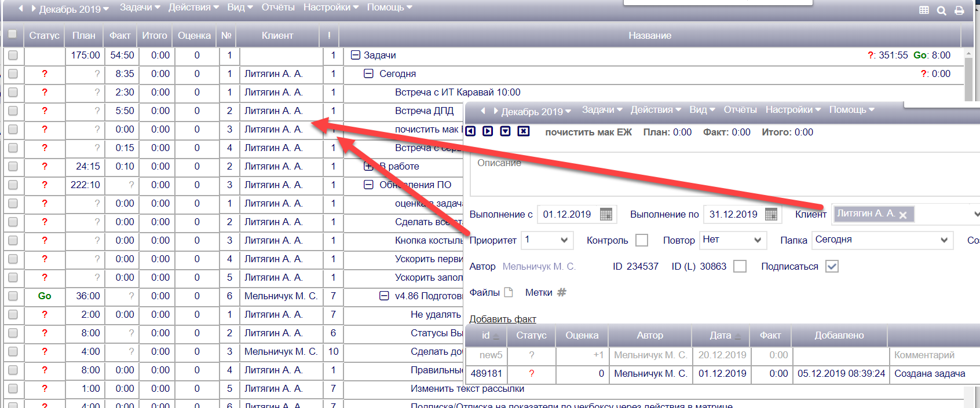980x408 pixels.
Task: Click the boxed left-arrow icon in task panel
Action: pos(470,131)
